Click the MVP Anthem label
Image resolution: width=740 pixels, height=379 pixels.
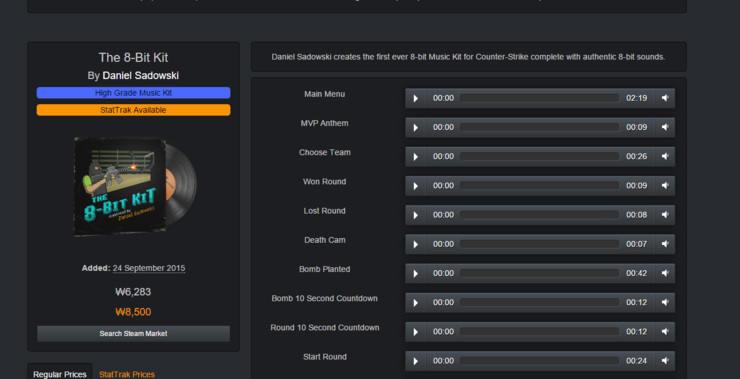pos(325,123)
